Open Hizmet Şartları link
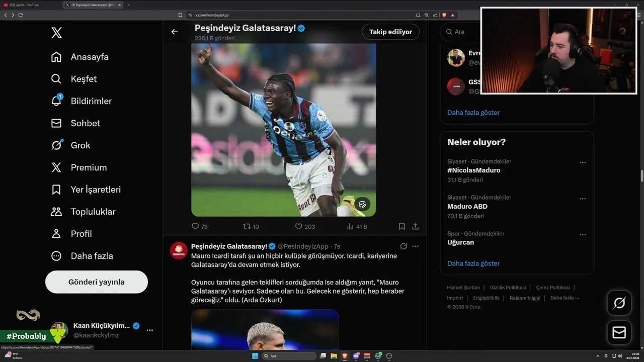 point(463,288)
